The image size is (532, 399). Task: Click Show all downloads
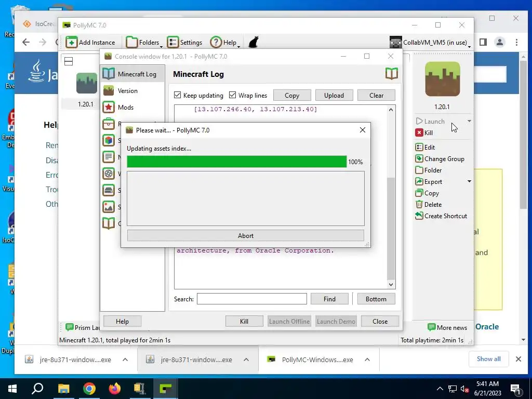tap(488, 359)
